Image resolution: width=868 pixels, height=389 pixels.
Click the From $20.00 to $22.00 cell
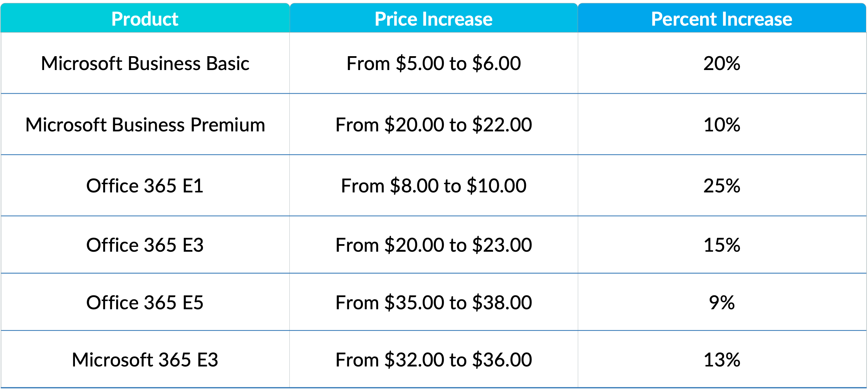(434, 124)
